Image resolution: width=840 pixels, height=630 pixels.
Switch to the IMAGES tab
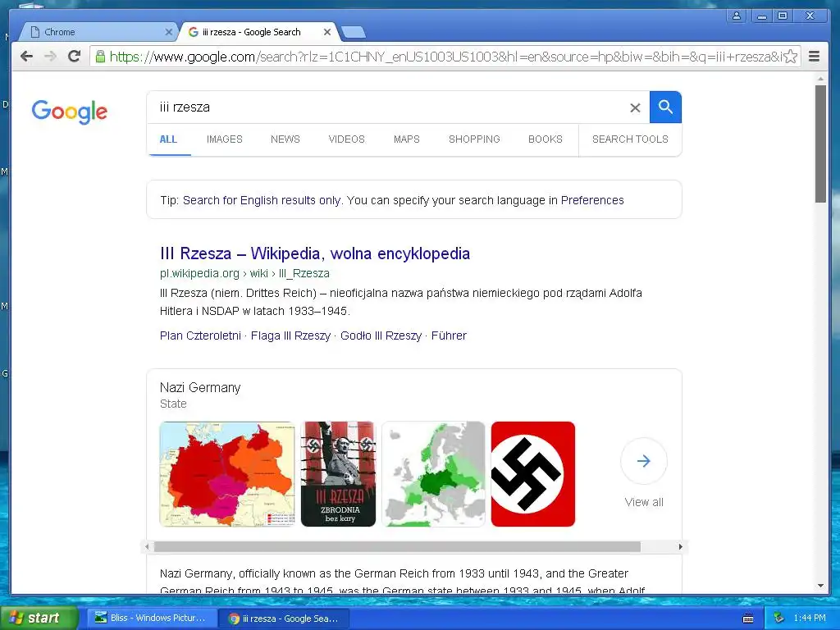click(225, 139)
